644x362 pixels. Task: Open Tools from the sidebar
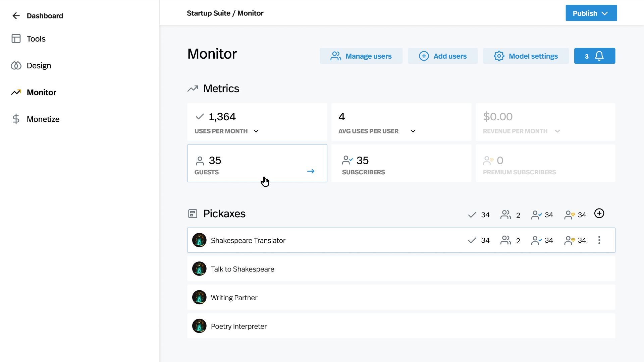click(36, 39)
